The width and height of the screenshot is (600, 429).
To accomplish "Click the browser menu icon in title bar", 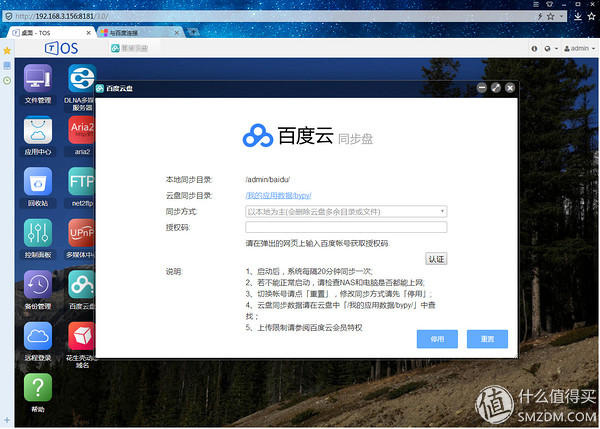I will pyautogui.click(x=536, y=4).
